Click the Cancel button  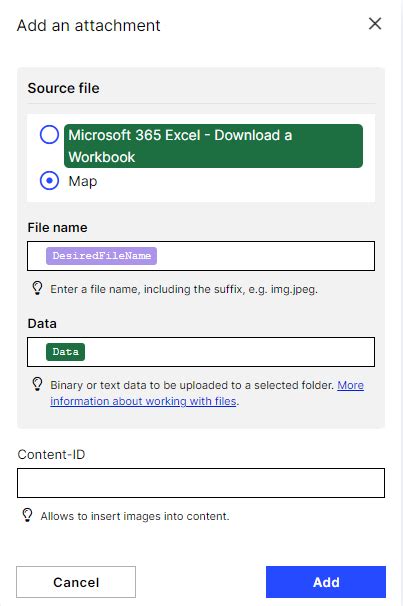coord(76,582)
